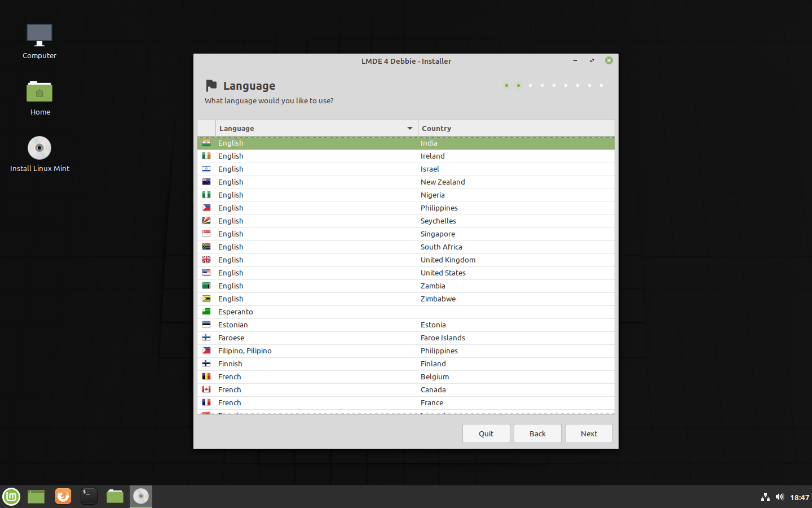Click the clock showing 18:47
This screenshot has width=812, height=508.
pos(800,497)
